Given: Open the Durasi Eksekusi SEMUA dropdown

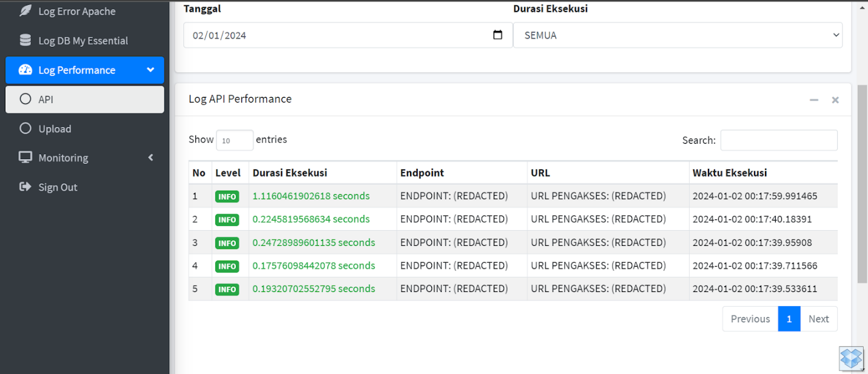Looking at the screenshot, I should (678, 35).
